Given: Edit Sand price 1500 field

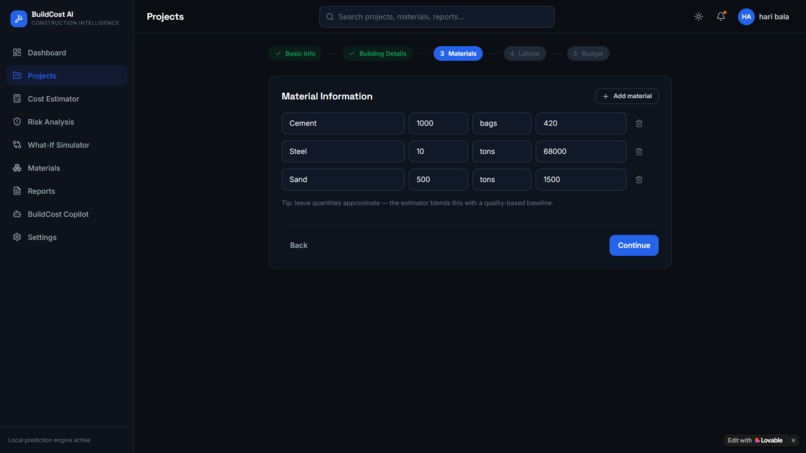Looking at the screenshot, I should tap(581, 179).
